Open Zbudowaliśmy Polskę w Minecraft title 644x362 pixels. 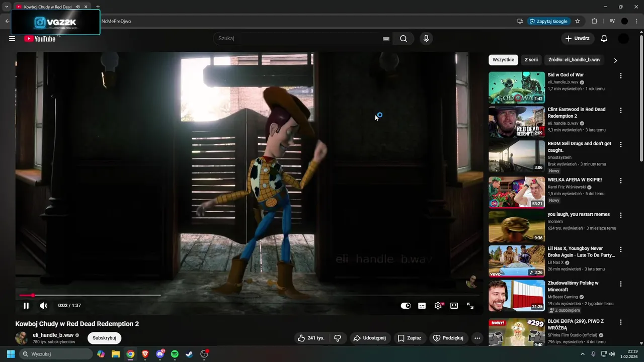573,286
